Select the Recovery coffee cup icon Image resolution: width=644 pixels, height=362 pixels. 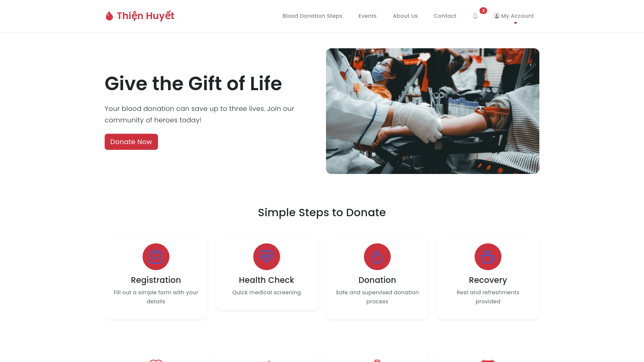pyautogui.click(x=488, y=257)
